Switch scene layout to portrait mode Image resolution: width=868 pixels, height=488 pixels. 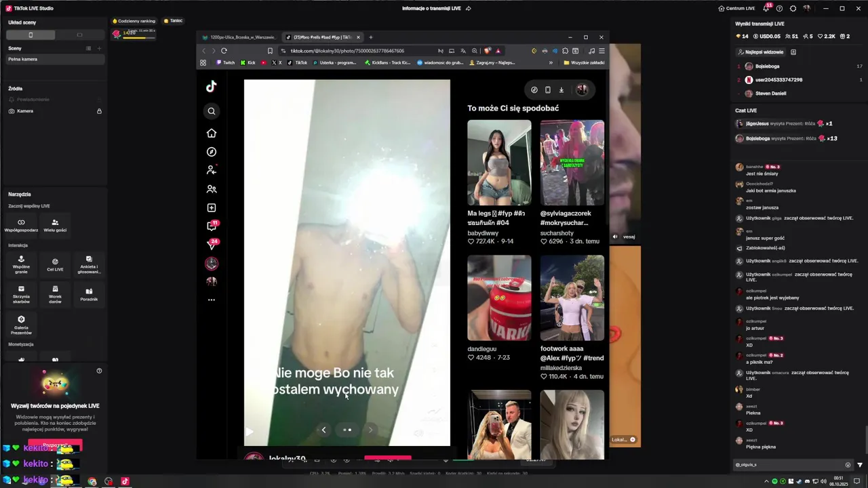click(31, 35)
